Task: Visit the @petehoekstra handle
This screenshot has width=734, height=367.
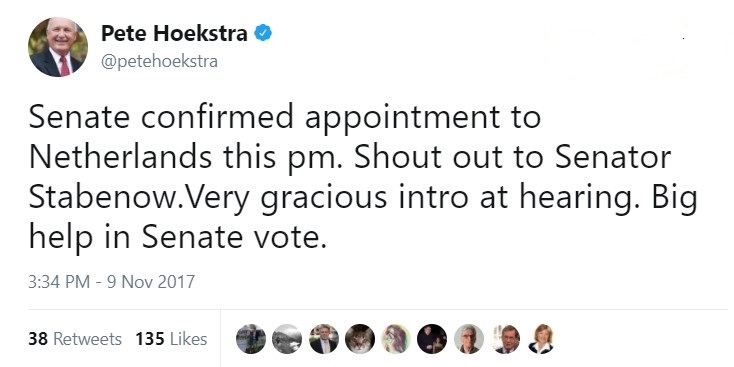Action: pos(160,61)
